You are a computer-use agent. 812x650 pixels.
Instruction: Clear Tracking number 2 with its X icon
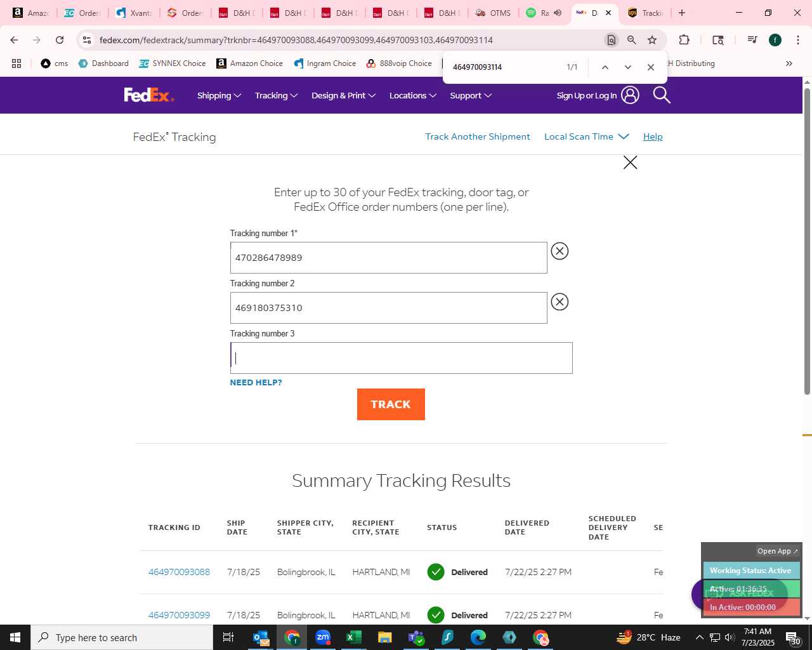560,302
